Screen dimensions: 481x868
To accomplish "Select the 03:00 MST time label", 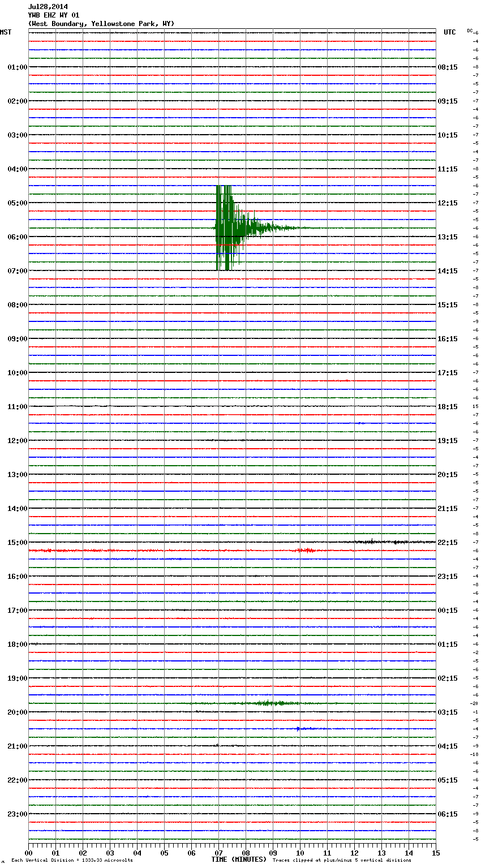I will [x=18, y=135].
